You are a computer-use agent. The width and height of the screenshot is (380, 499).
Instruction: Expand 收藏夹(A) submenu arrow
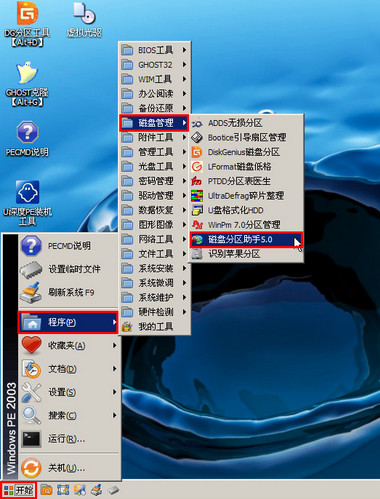pos(114,346)
